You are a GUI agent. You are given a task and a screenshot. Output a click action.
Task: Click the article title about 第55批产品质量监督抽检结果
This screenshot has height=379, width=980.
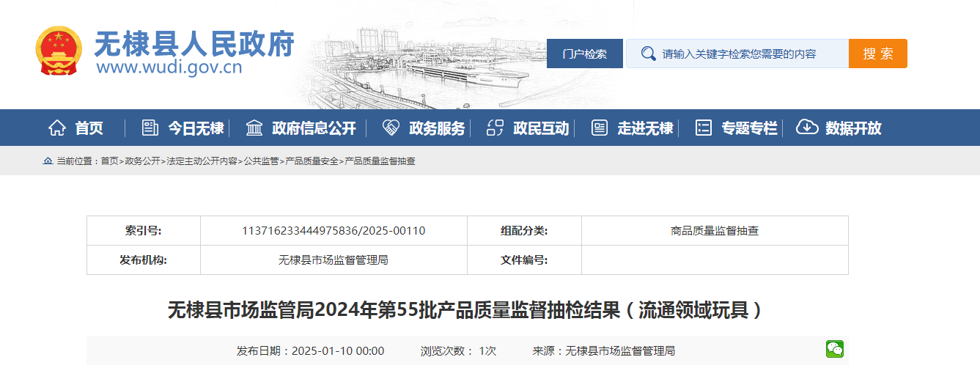tap(467, 310)
